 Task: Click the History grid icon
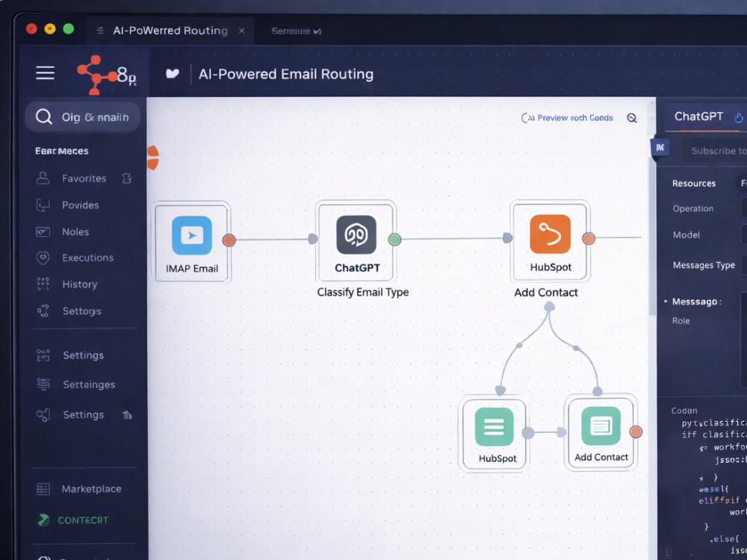click(x=43, y=284)
